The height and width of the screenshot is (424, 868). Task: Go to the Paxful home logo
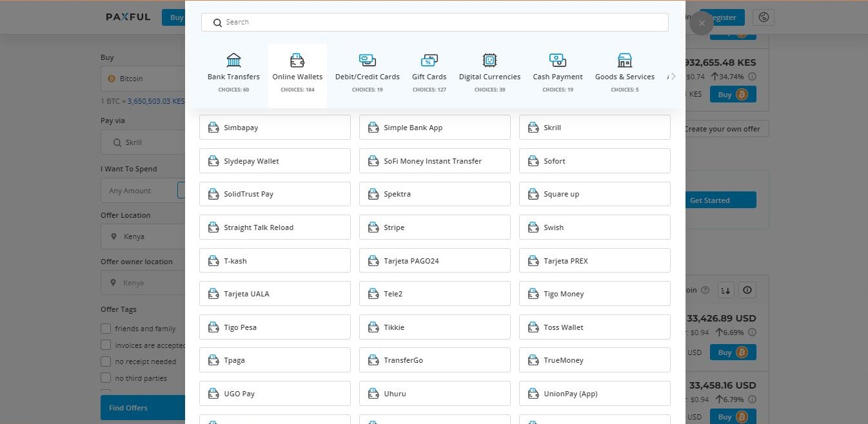(128, 17)
